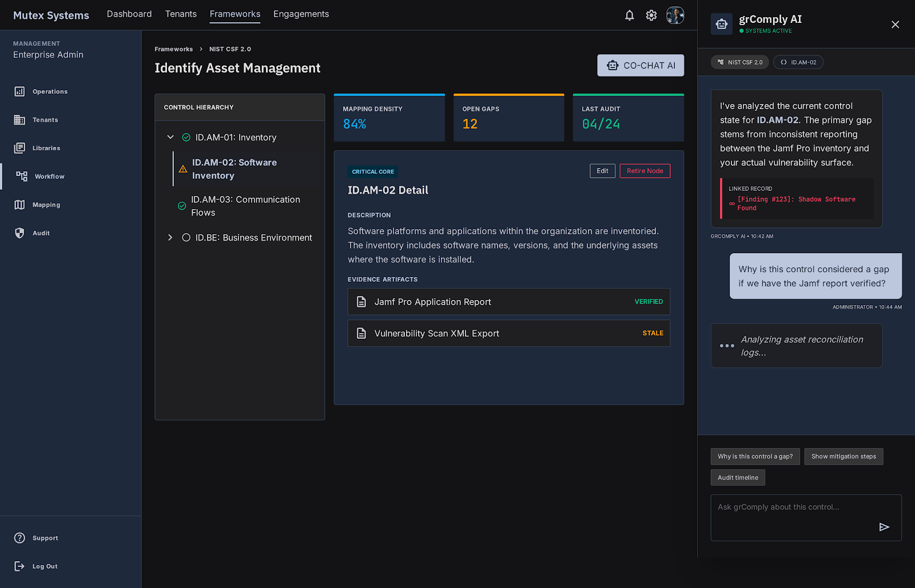Click the STALE status label
This screenshot has height=588, width=915.
[x=653, y=333]
